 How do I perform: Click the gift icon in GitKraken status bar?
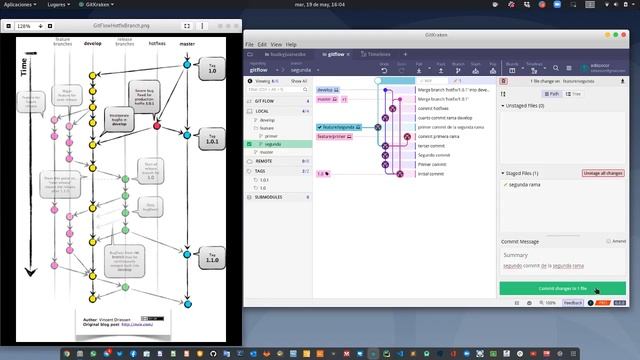tap(529, 303)
